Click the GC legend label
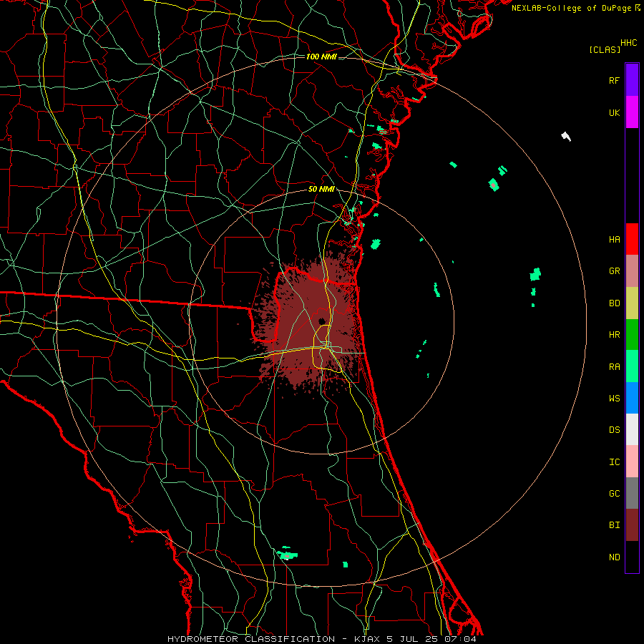Viewport: 644px width, 644px height. [615, 494]
